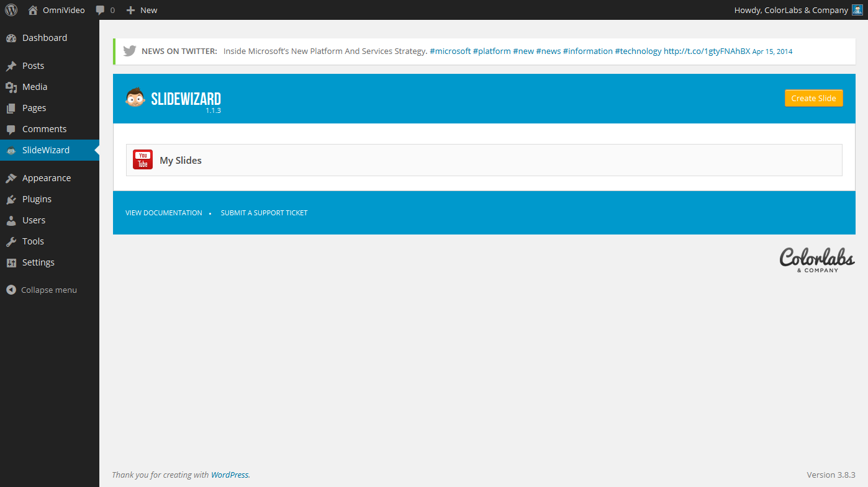Click the Tools wrench icon

tap(11, 241)
